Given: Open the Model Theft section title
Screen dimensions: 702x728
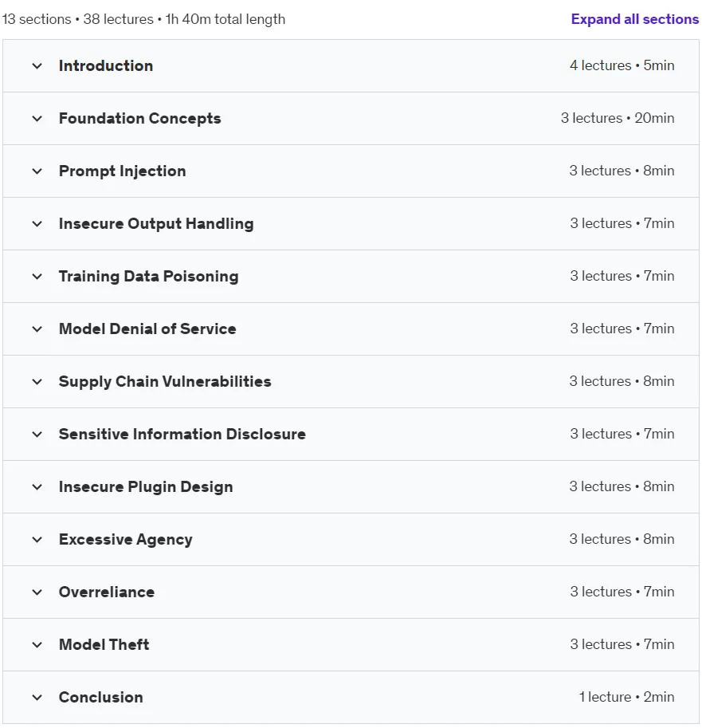Looking at the screenshot, I should coord(104,644).
